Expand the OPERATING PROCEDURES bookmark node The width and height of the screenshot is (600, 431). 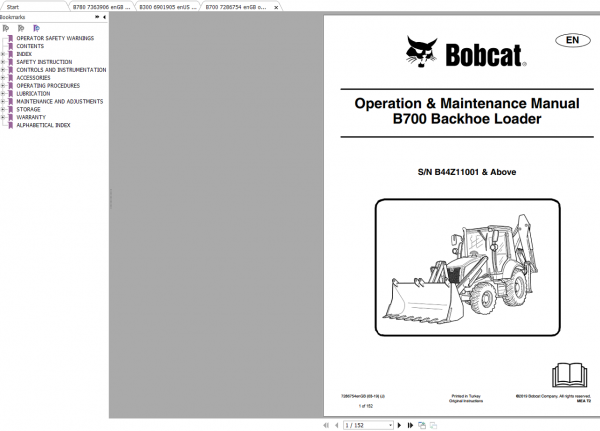[x=3, y=86]
